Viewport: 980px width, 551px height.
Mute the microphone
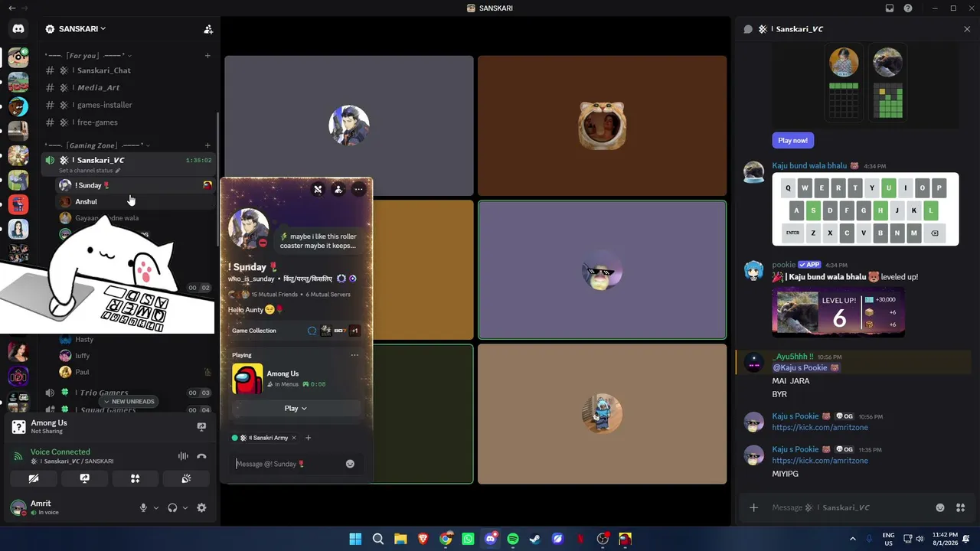(143, 507)
